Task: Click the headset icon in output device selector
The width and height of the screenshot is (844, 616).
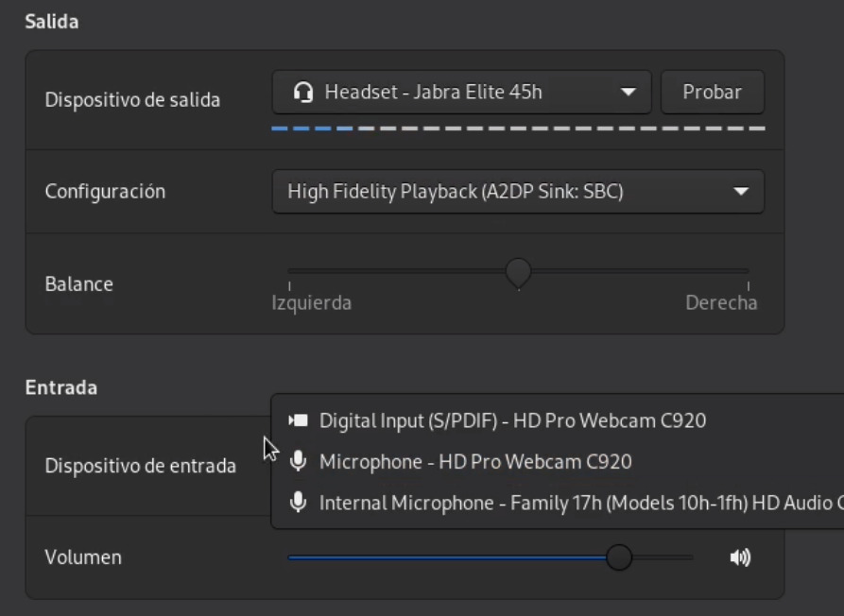Action: click(303, 92)
